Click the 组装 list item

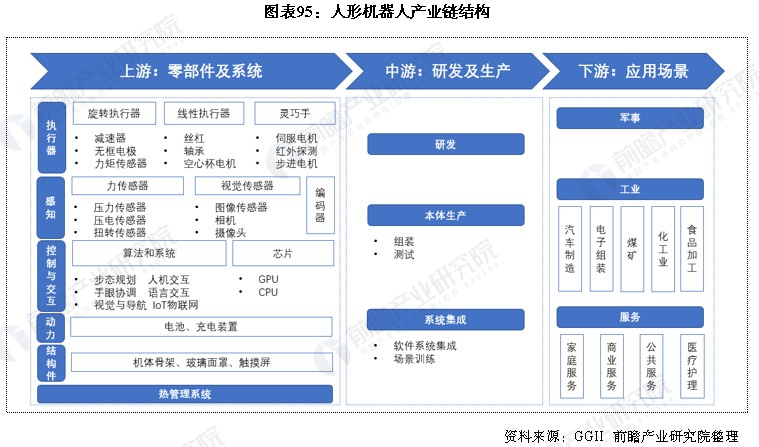[x=404, y=242]
